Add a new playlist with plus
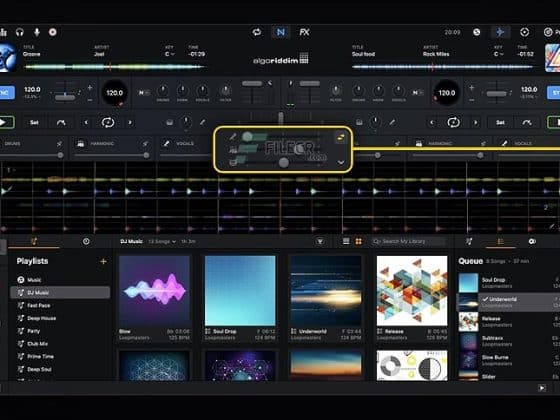Image resolution: width=560 pixels, height=420 pixels. pyautogui.click(x=103, y=261)
